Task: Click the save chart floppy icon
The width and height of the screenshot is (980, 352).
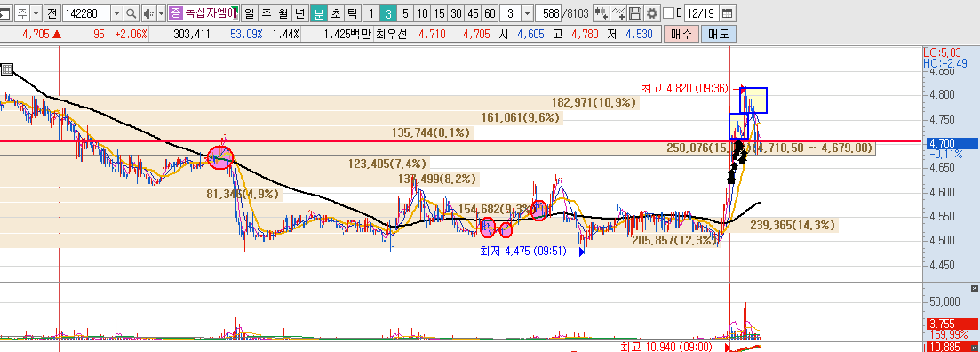Action: pyautogui.click(x=635, y=12)
